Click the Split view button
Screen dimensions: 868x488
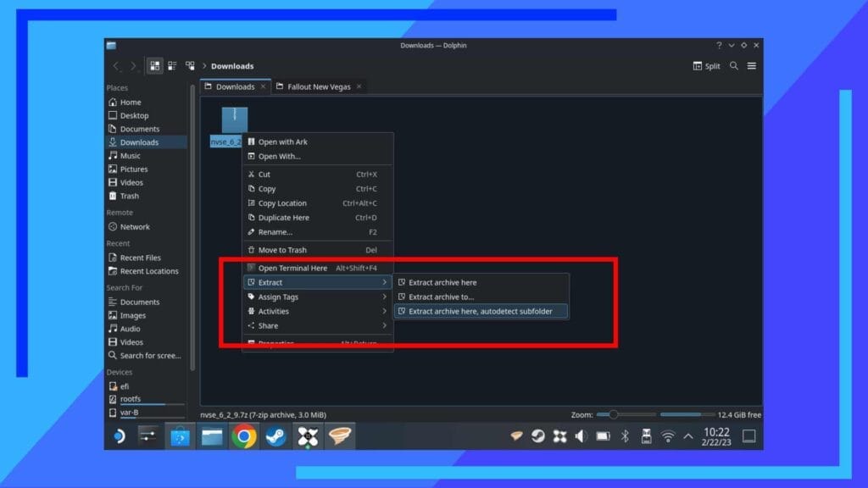point(706,66)
